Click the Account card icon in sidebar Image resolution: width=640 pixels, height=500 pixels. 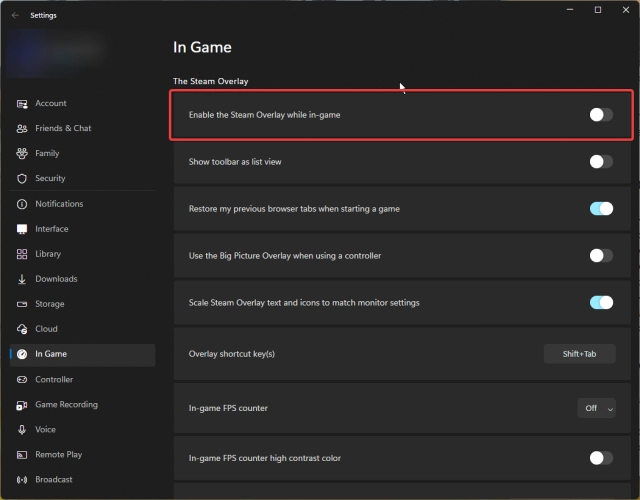tap(22, 104)
